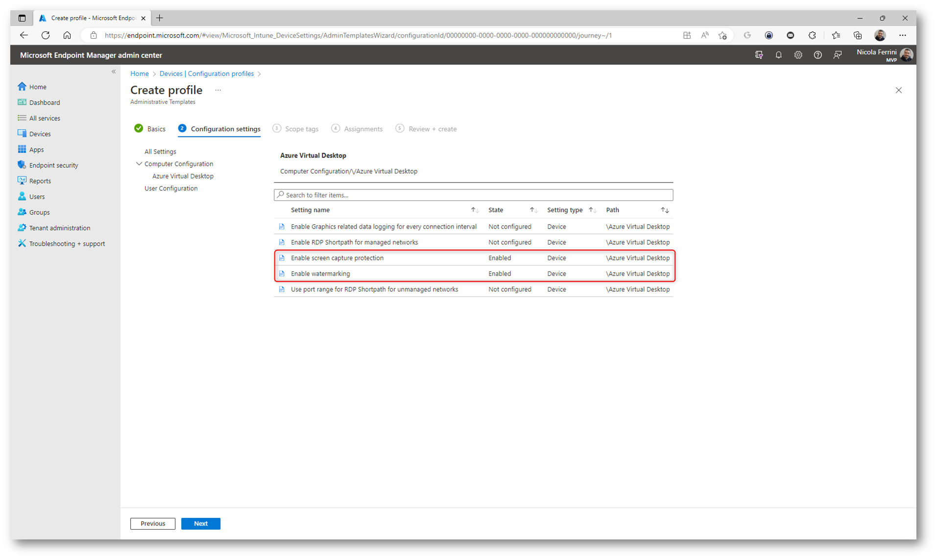This screenshot has width=937, height=560.
Task: Open the browser extensions puzzle icon
Action: point(812,35)
